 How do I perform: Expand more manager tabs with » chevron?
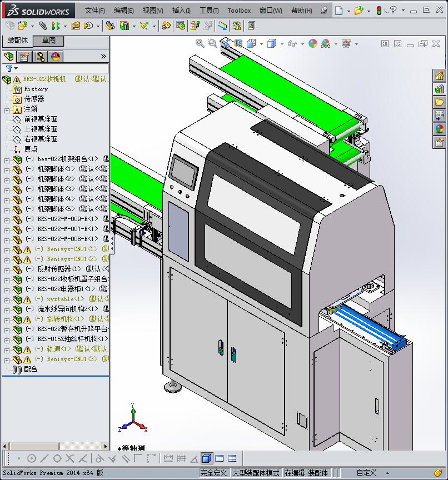(x=103, y=56)
